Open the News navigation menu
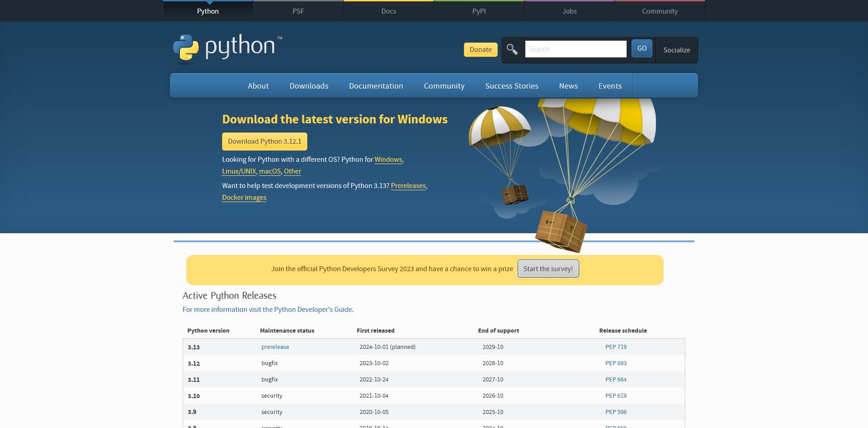 pos(569,86)
